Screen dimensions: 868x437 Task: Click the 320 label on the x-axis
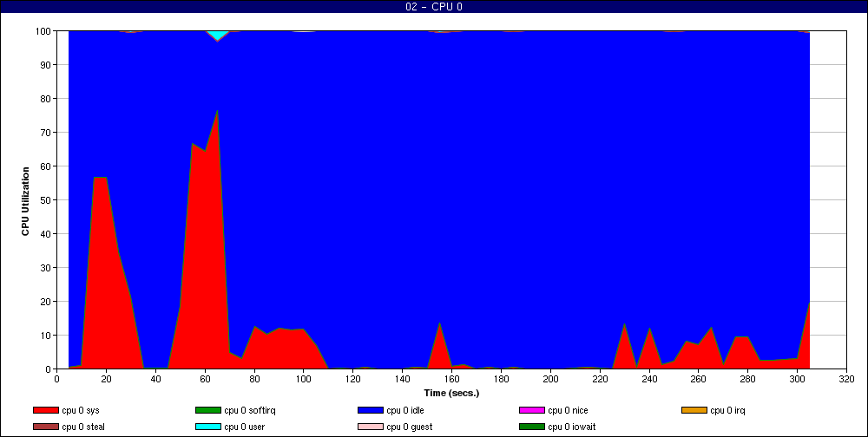pyautogui.click(x=846, y=379)
